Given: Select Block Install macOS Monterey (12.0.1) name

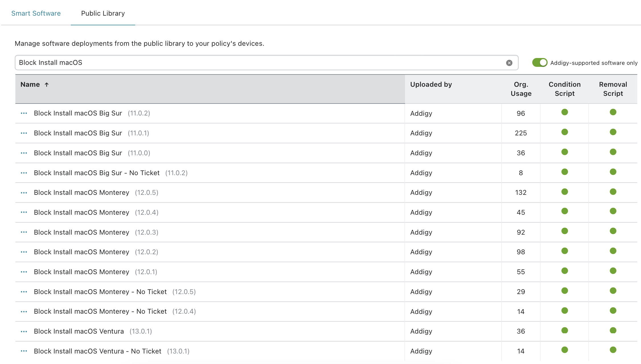Looking at the screenshot, I should click(81, 272).
